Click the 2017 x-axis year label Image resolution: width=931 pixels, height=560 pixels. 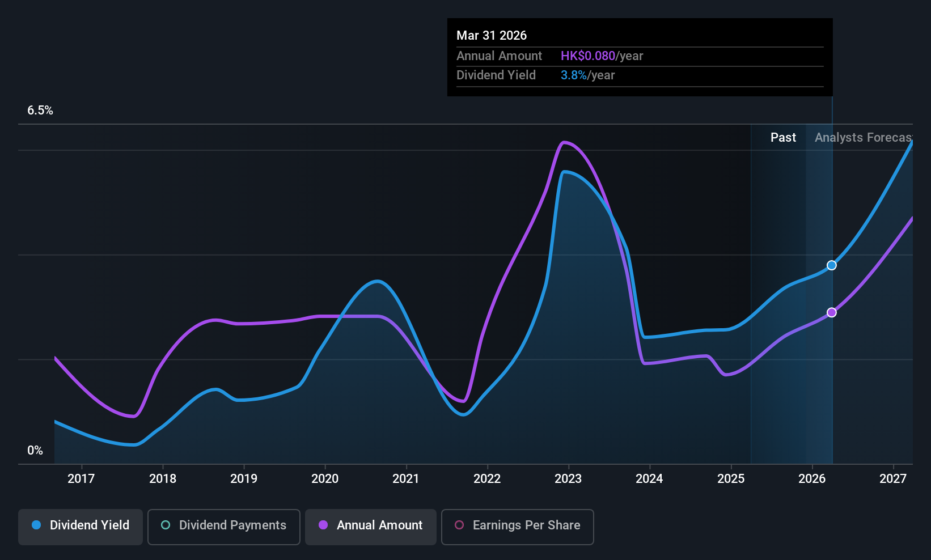(81, 479)
